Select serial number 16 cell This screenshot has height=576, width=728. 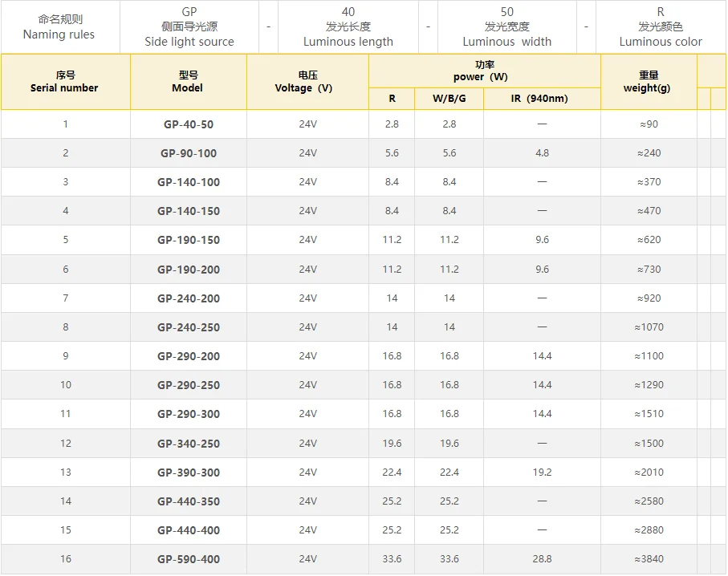pos(66,559)
